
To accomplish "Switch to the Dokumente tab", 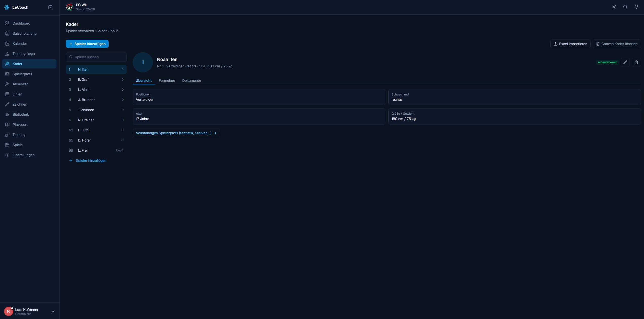I will tap(192, 81).
